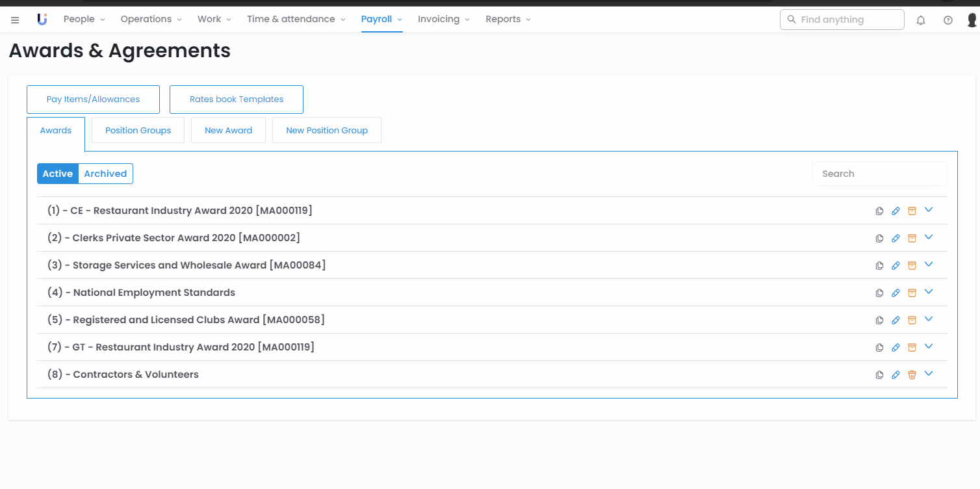Archive the National Employment Standards award
This screenshot has width=980, height=489.
912,293
